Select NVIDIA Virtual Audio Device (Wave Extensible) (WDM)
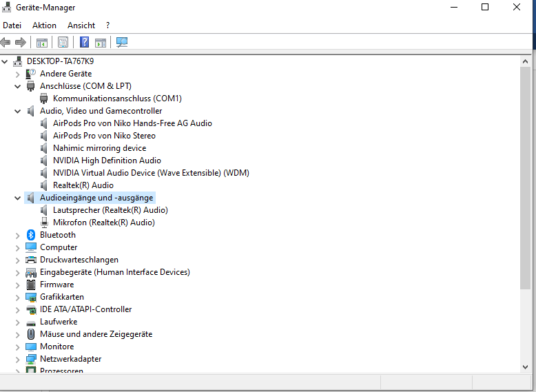 [151, 173]
